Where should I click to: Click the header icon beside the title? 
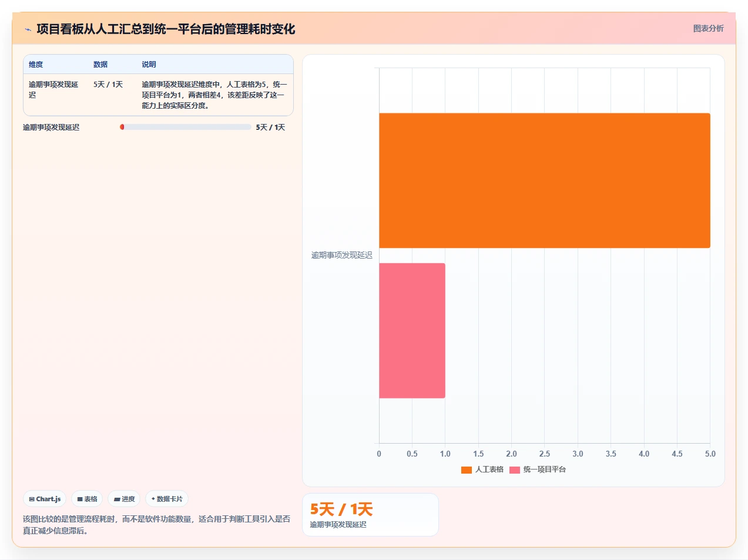28,29
